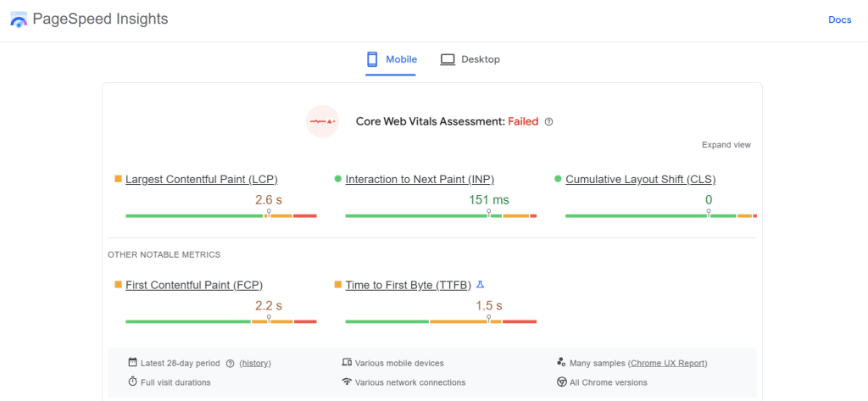868x401 pixels.
Task: Switch to the Mobile tab
Action: (391, 59)
